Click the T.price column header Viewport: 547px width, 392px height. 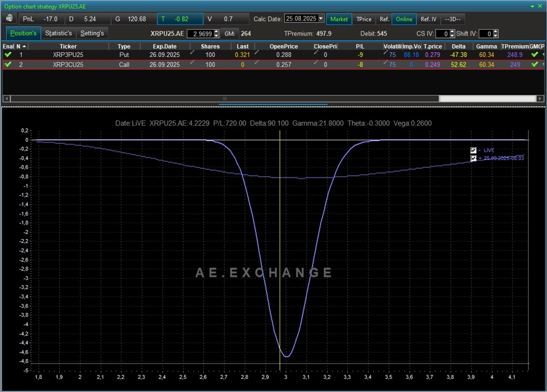[433, 47]
